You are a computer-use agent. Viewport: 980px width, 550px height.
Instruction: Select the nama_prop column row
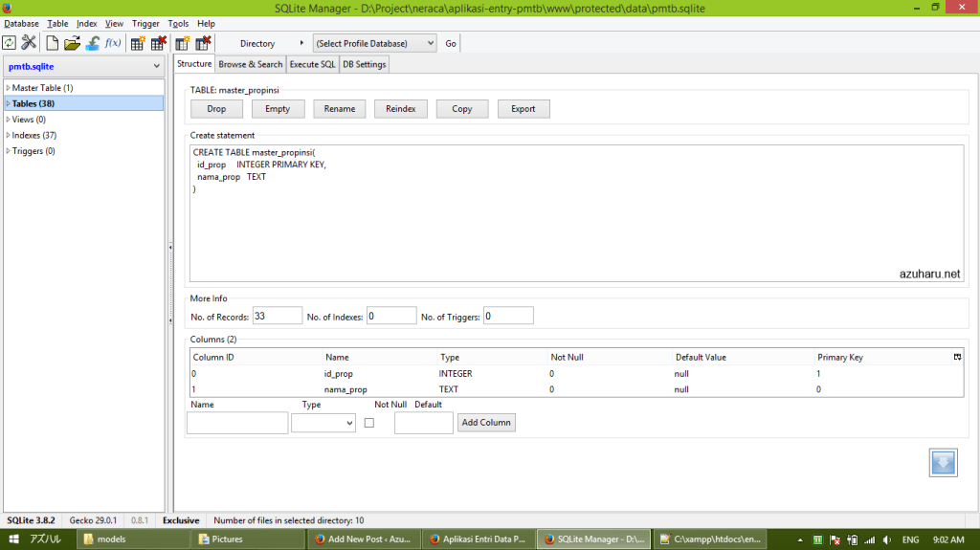click(576, 389)
